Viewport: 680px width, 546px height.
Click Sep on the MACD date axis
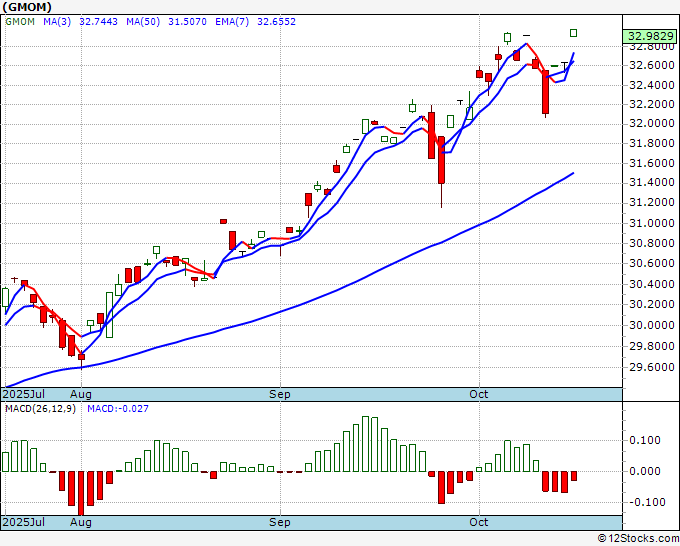tap(280, 522)
